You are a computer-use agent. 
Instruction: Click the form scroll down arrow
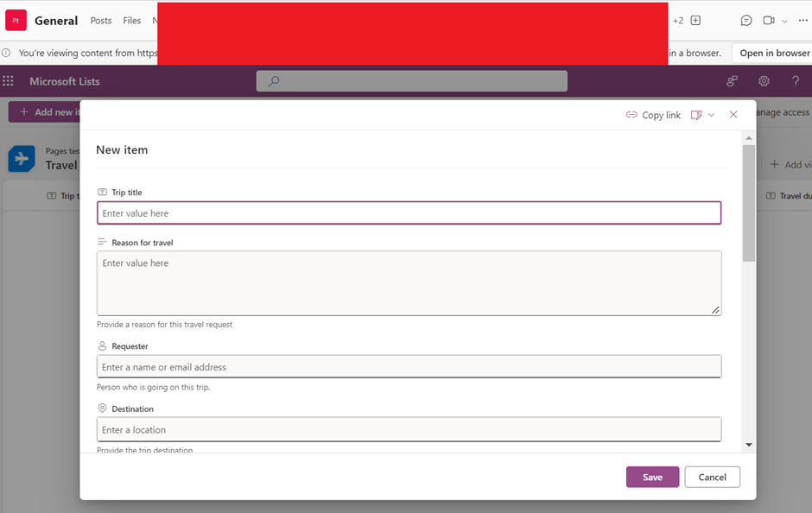point(749,445)
